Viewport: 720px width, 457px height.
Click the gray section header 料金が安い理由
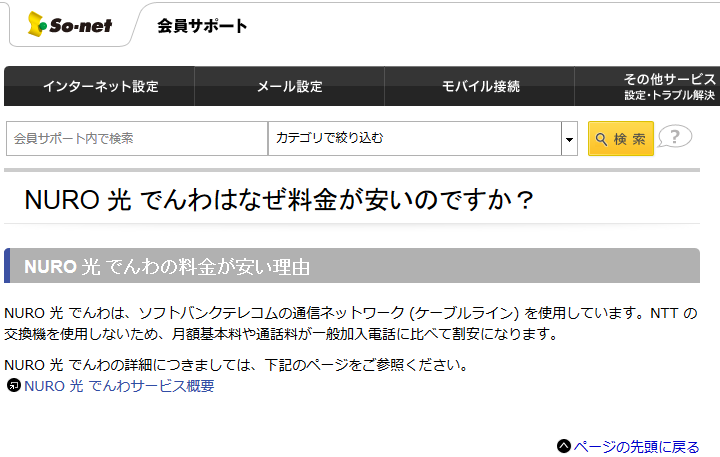pyautogui.click(x=352, y=266)
